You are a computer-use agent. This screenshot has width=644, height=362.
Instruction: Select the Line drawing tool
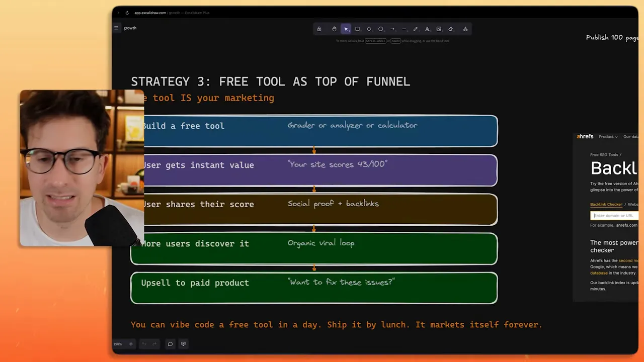404,29
